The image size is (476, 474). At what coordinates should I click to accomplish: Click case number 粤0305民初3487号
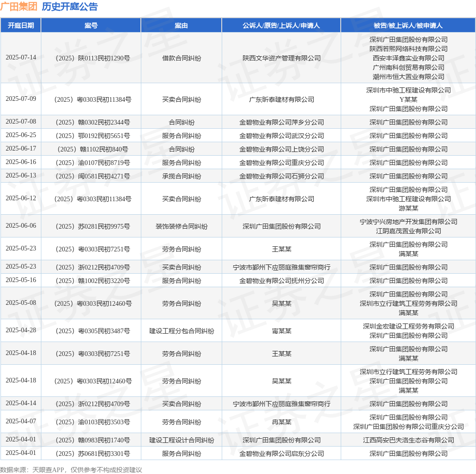[x=93, y=331]
